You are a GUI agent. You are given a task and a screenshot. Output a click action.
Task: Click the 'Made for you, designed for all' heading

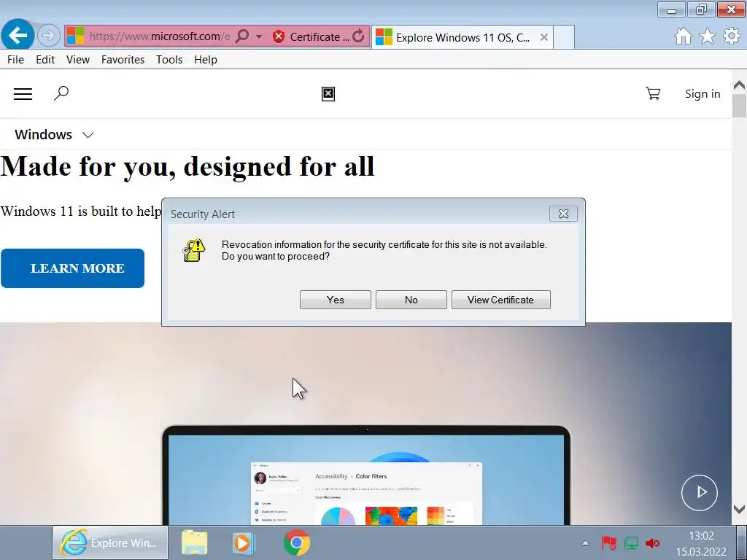click(x=187, y=167)
